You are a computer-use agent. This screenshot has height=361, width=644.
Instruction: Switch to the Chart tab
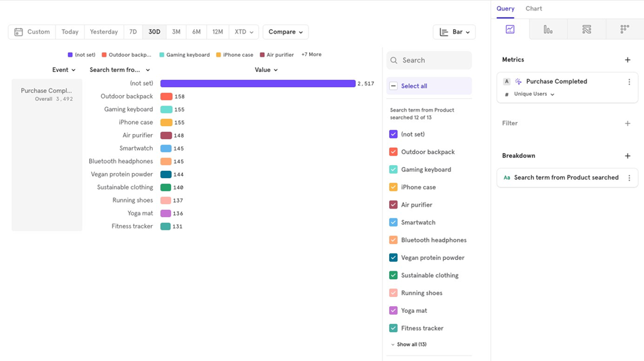click(x=534, y=9)
